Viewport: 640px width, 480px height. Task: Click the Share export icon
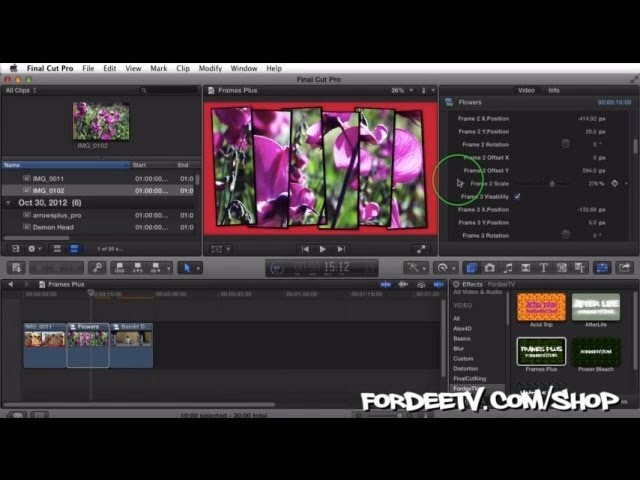[624, 268]
